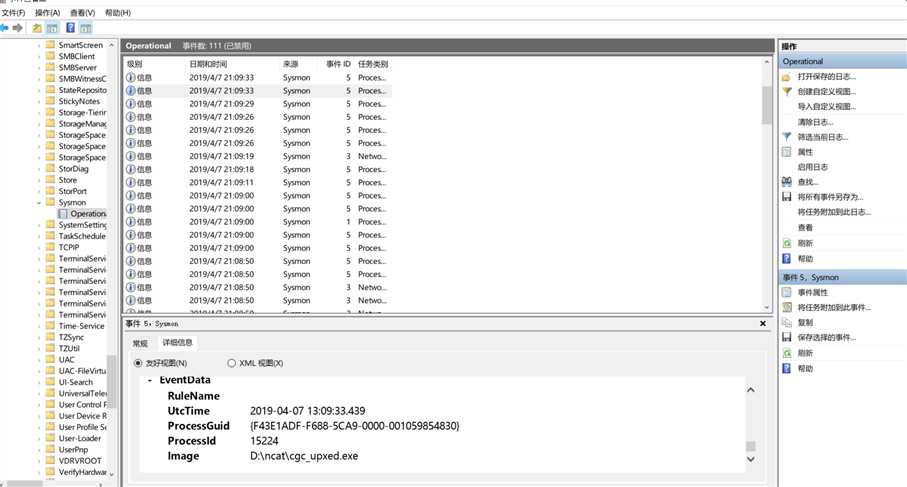Sort by Level (级别) column header
Viewport: 907px width, 487px height.
point(134,64)
